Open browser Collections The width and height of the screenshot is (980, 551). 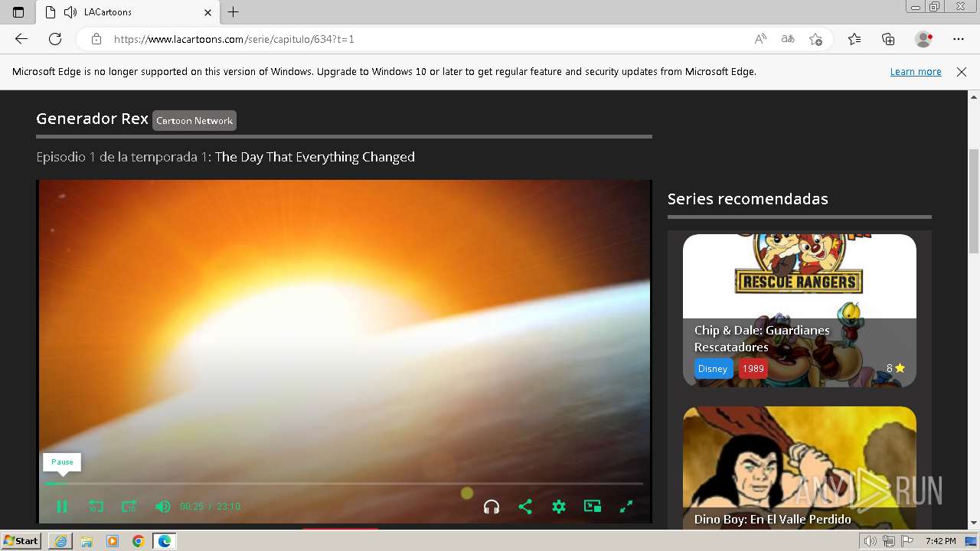point(888,39)
